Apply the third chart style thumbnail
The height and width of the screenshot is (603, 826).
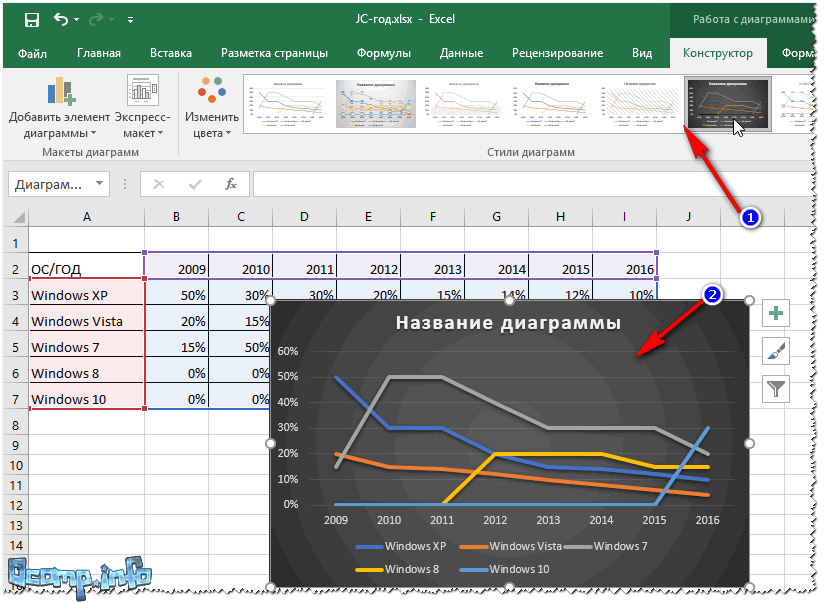pyautogui.click(x=464, y=104)
